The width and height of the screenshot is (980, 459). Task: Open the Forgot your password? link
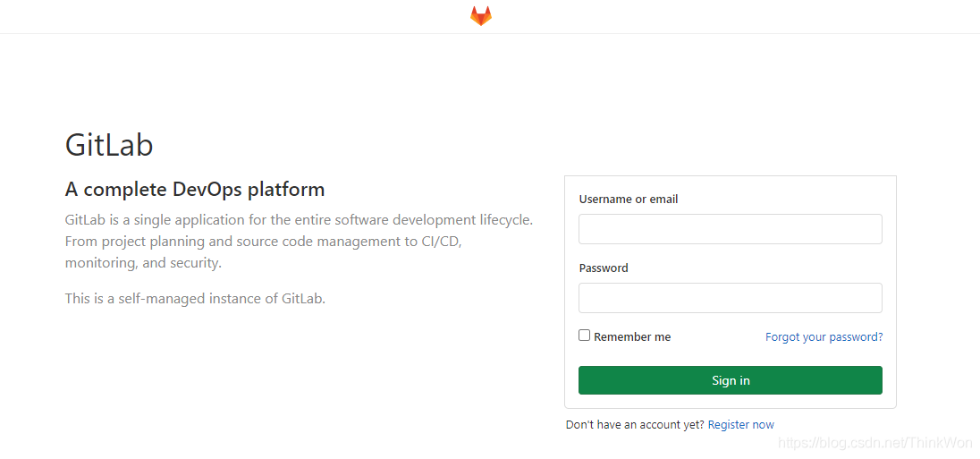[824, 337]
